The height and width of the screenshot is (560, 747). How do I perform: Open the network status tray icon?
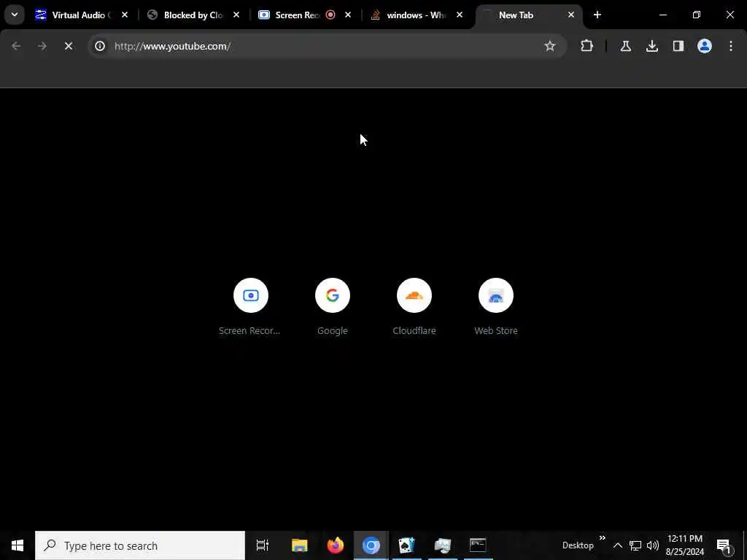click(x=635, y=545)
